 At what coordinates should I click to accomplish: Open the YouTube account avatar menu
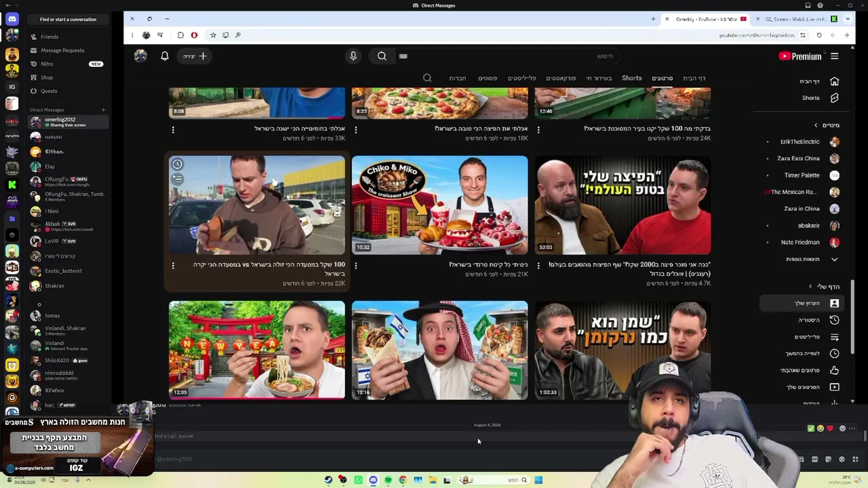[x=140, y=56]
